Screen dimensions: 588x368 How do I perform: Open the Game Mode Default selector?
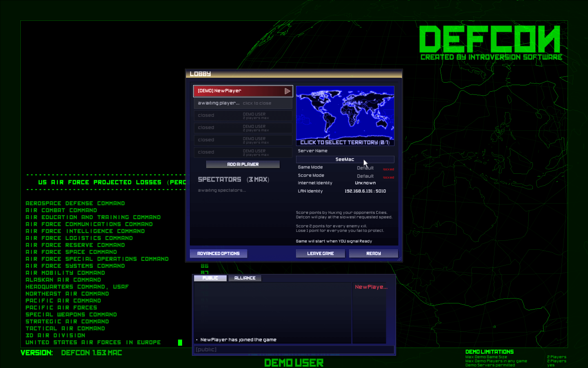pos(365,168)
